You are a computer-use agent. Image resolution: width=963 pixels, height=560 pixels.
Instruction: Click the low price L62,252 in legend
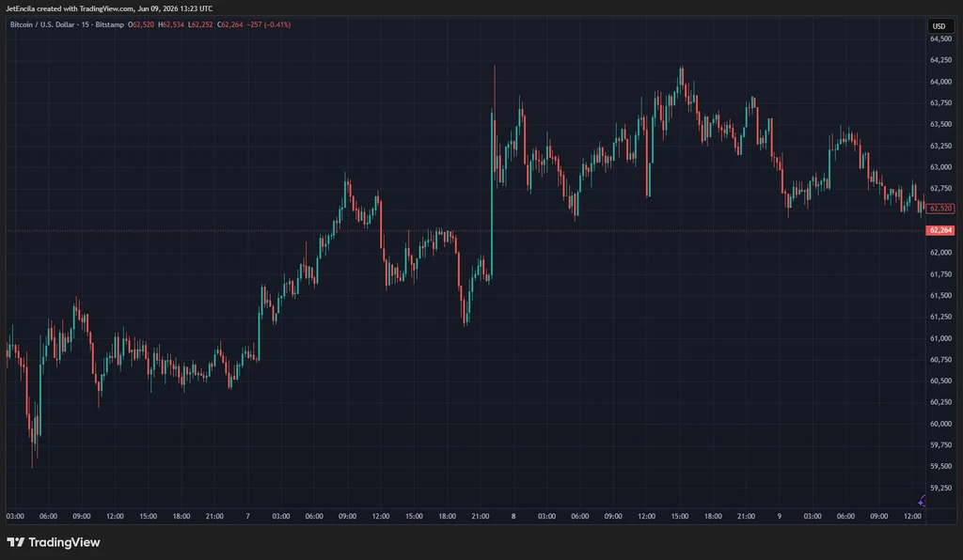point(200,25)
